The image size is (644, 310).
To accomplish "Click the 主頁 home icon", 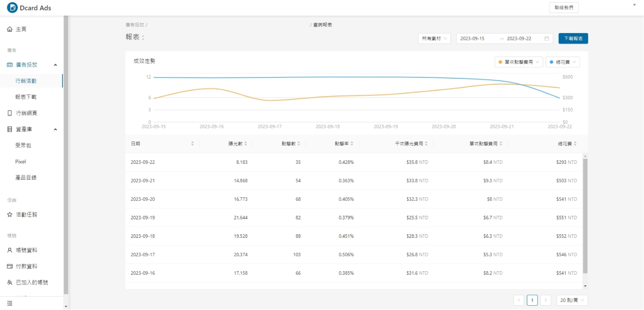I will (10, 29).
